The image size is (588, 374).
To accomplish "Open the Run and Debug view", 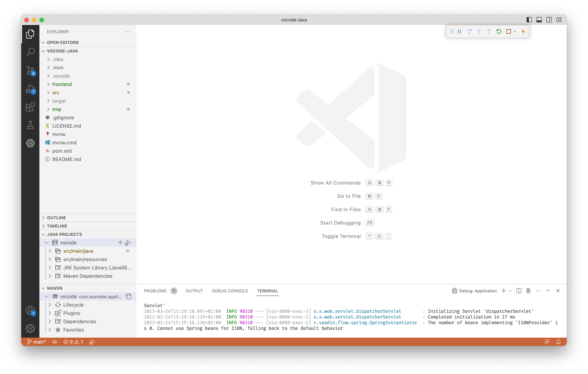I will tap(30, 89).
